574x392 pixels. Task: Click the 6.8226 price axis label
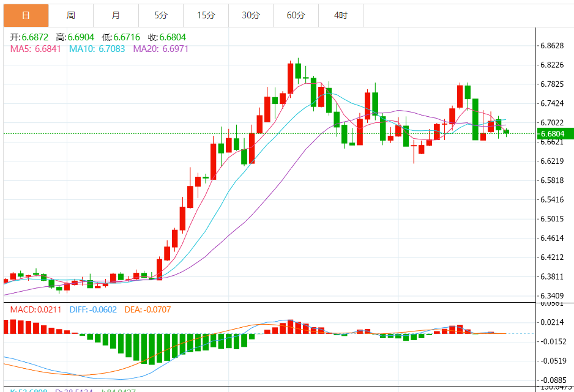click(x=553, y=65)
